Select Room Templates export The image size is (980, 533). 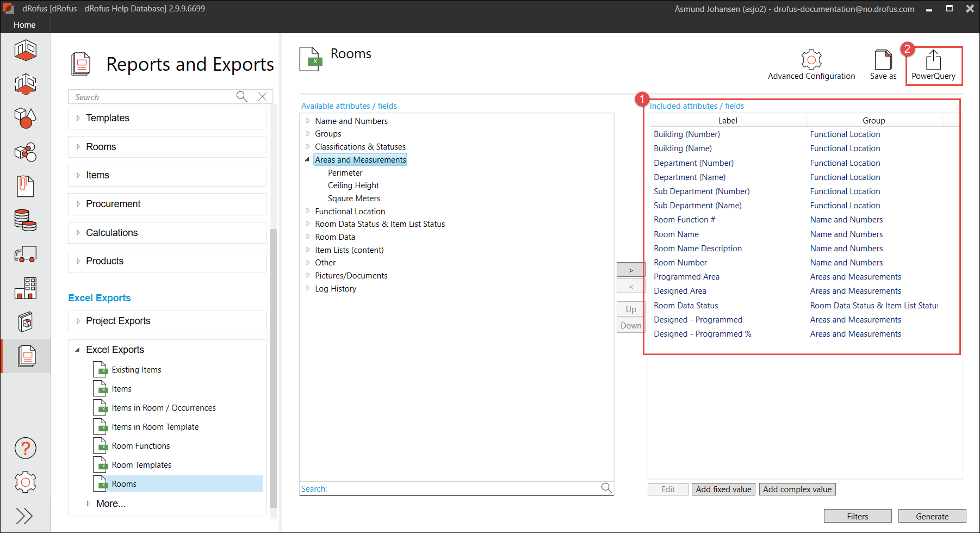[141, 465]
